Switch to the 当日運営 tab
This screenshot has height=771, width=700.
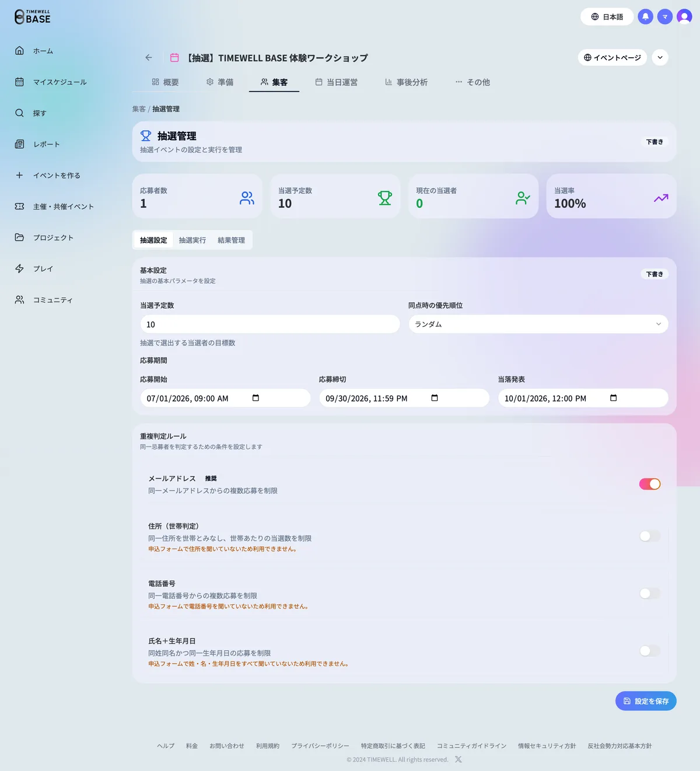[337, 82]
